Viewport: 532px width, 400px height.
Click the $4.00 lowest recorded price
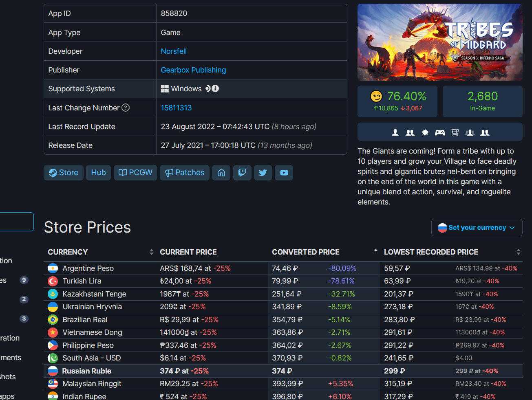click(464, 358)
